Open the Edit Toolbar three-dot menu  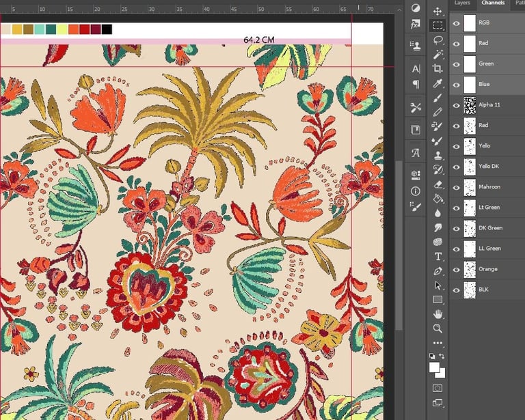[x=437, y=343]
